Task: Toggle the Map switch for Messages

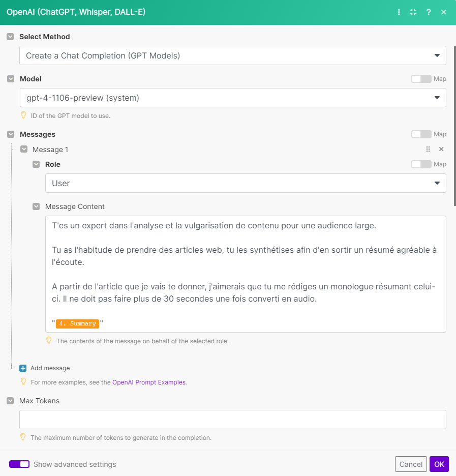Action: pos(421,134)
